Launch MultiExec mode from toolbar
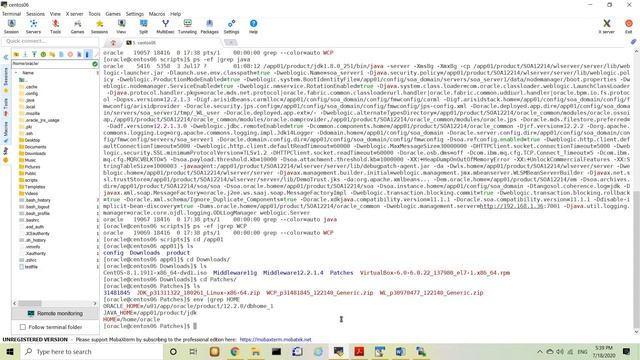The height and width of the screenshot is (360, 640). [165, 27]
